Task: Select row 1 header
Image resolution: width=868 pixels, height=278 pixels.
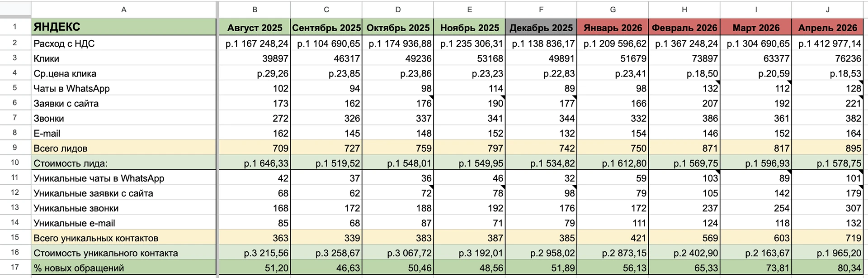Action: click(x=15, y=27)
